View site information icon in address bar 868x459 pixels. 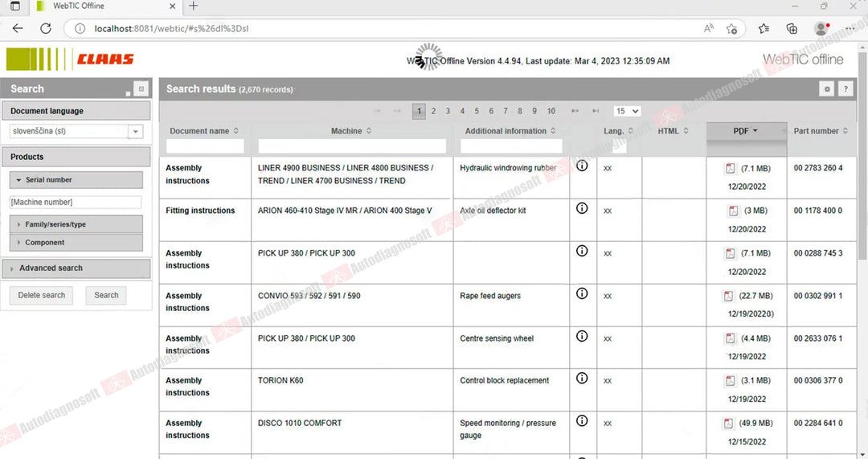pos(80,28)
